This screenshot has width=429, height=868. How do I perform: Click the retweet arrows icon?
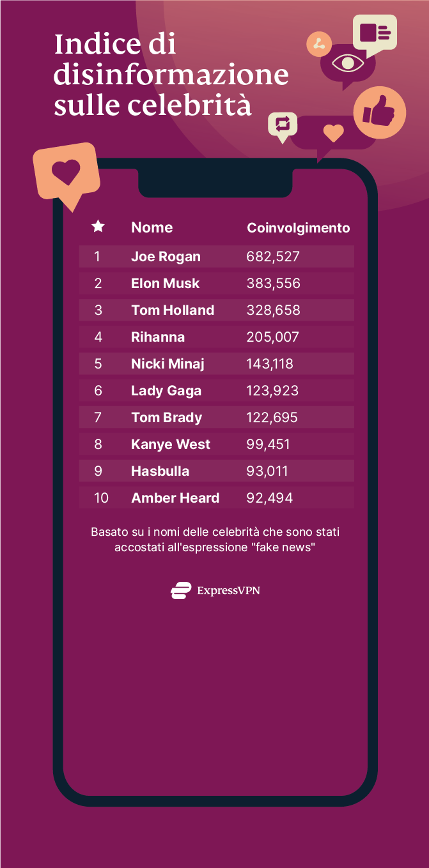coord(283,123)
